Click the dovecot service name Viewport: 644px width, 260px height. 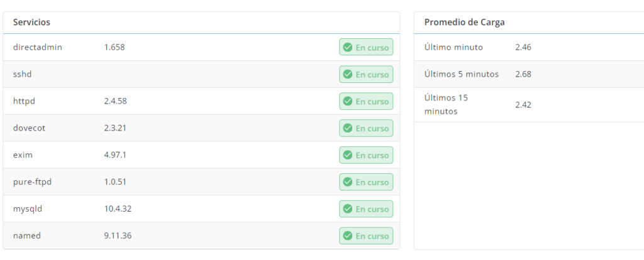click(29, 128)
